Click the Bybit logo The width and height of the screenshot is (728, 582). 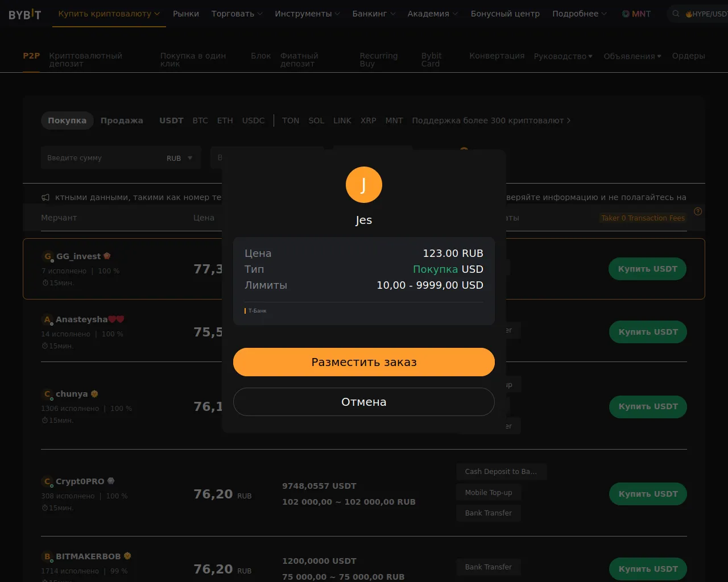pyautogui.click(x=24, y=14)
